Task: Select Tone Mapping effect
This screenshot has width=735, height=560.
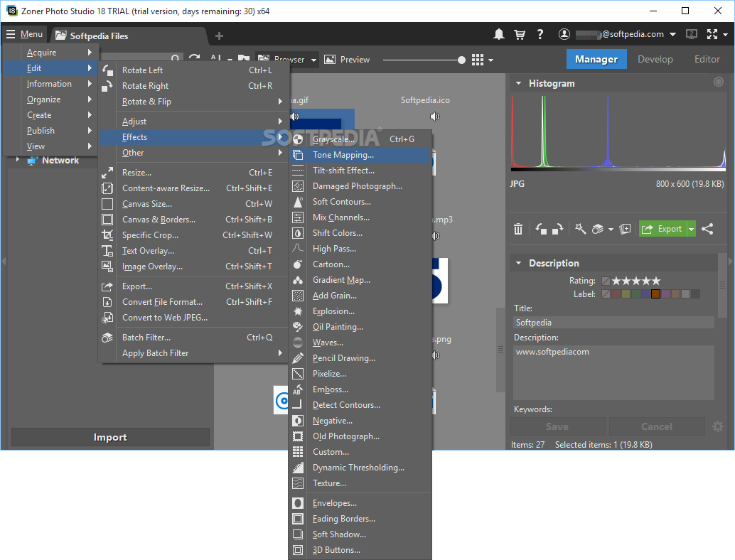Action: tap(360, 155)
